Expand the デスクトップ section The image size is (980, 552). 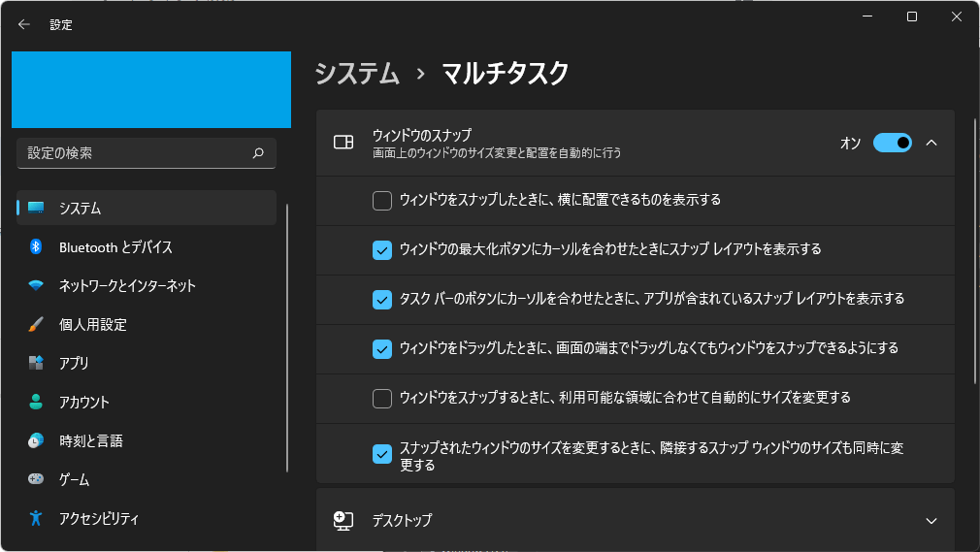(x=635, y=520)
